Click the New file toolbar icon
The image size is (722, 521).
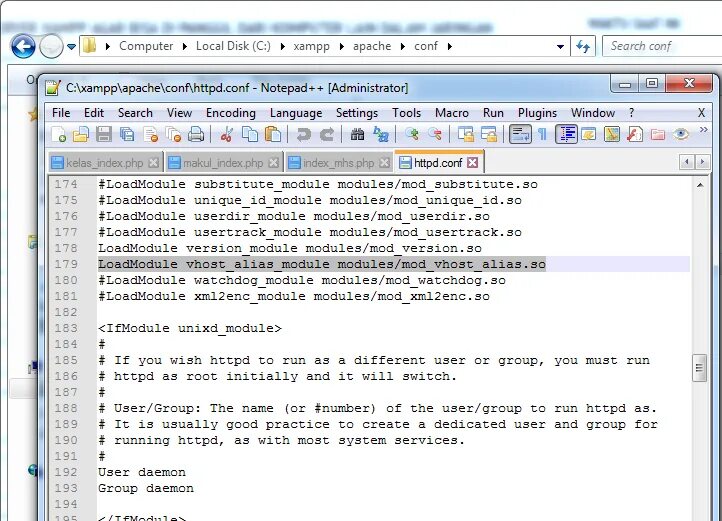tap(58, 135)
